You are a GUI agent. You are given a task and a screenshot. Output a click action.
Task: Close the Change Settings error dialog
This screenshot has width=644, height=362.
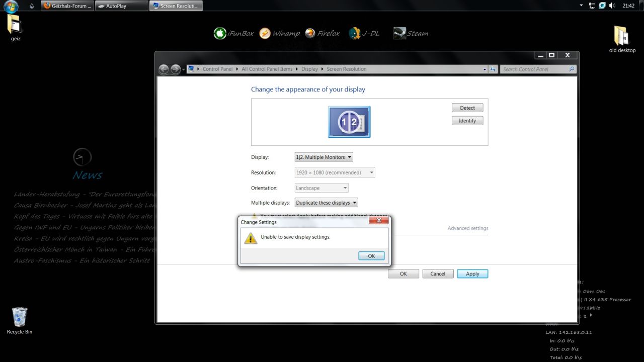[378, 221]
